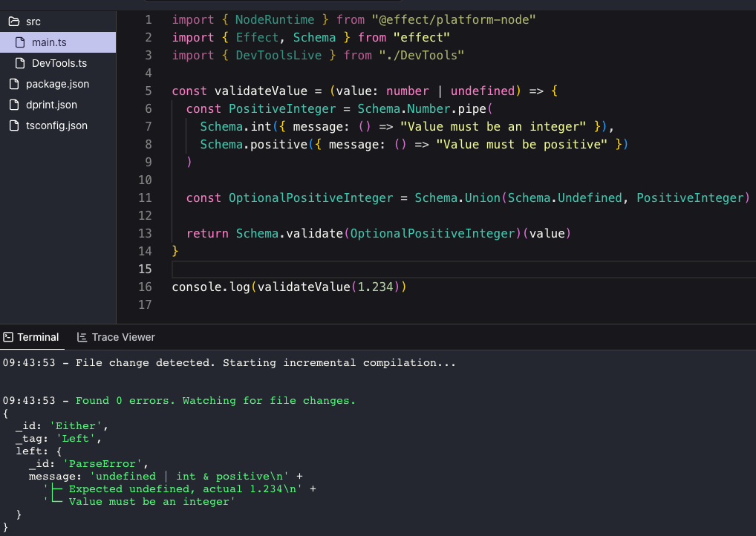Click line number 16 in gutter
The height and width of the screenshot is (536, 756).
(145, 287)
